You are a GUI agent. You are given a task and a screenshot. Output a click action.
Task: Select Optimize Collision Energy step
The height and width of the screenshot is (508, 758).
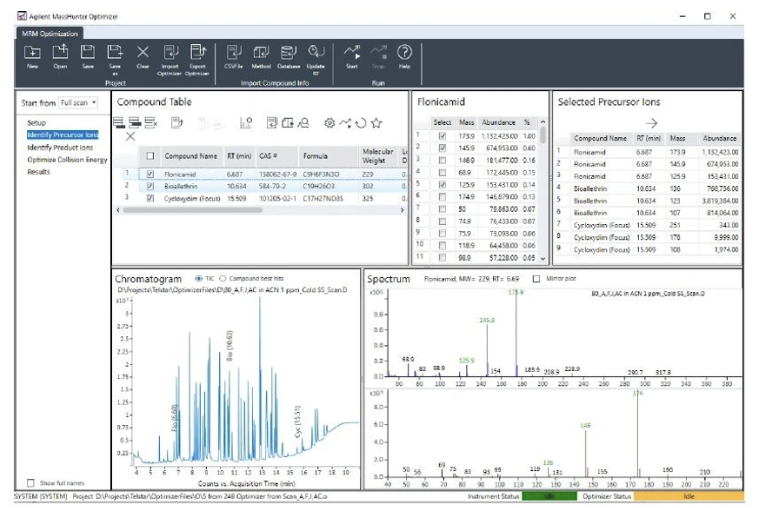point(67,160)
